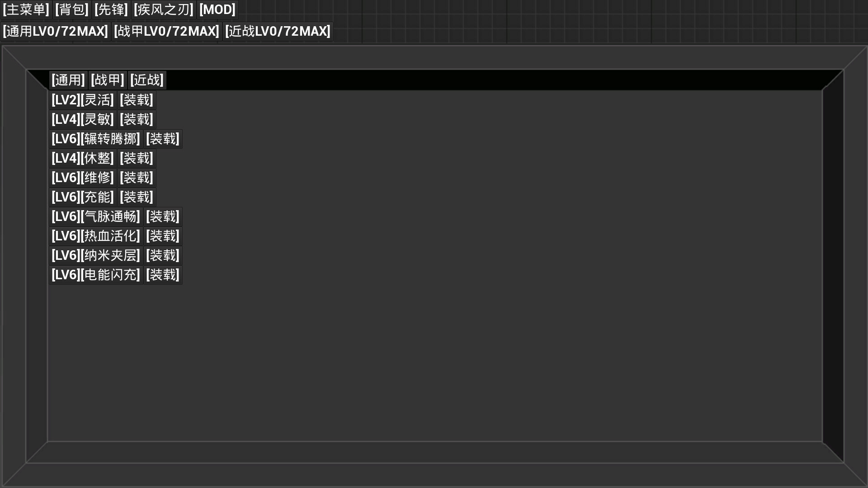The height and width of the screenshot is (488, 868).
Task: Switch to the 近战 tab in panel
Action: tap(147, 80)
